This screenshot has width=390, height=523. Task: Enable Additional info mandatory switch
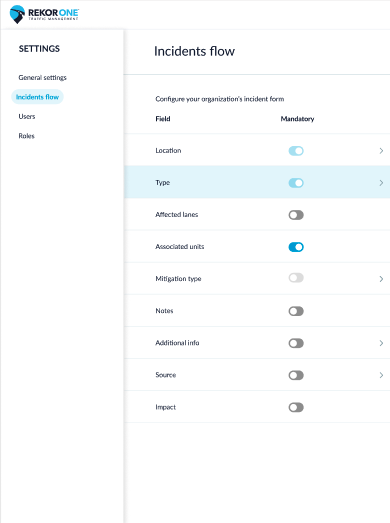pos(296,343)
